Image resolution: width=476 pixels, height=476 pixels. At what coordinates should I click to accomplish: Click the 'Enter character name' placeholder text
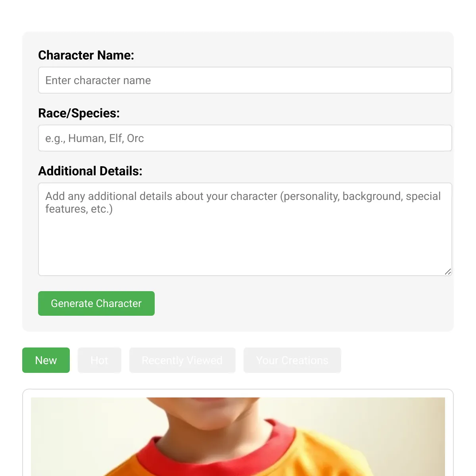point(98,81)
